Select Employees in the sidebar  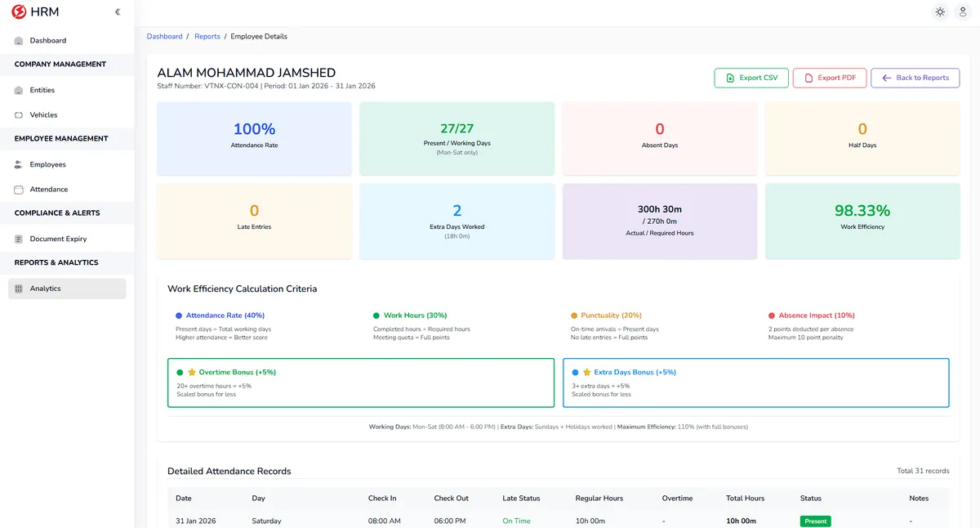[x=67, y=165]
